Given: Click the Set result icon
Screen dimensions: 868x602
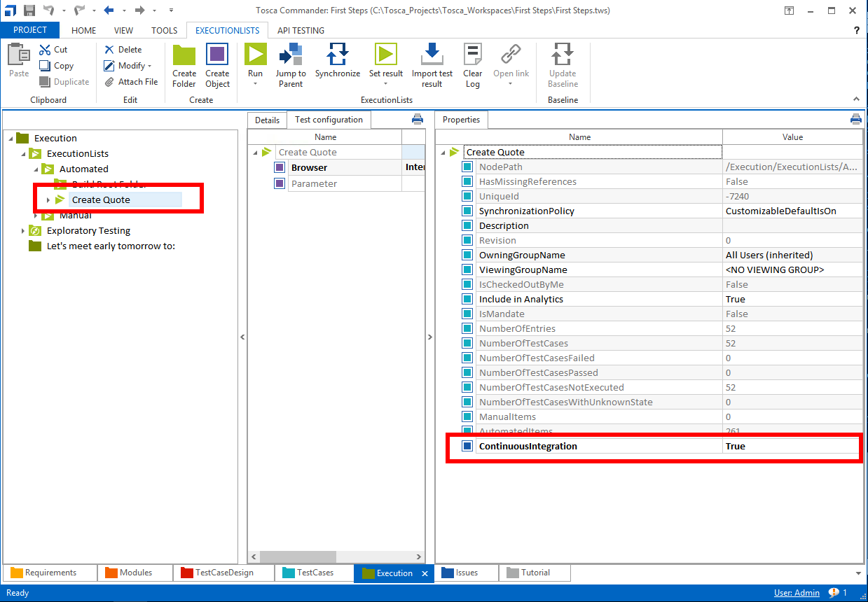Looking at the screenshot, I should 385,55.
